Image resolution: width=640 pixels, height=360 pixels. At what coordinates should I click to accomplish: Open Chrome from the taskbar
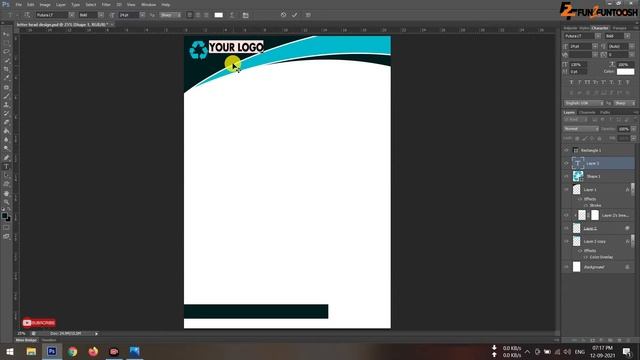73,351
